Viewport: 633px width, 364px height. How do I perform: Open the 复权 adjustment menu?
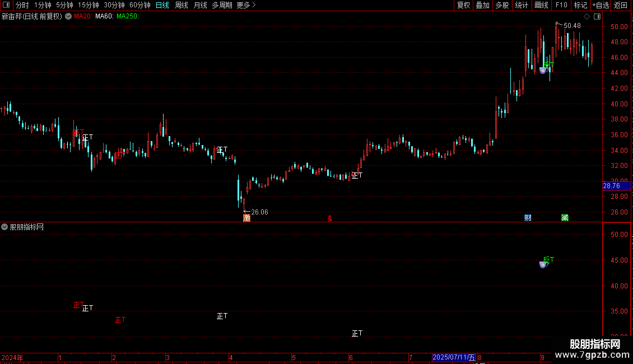tap(463, 5)
